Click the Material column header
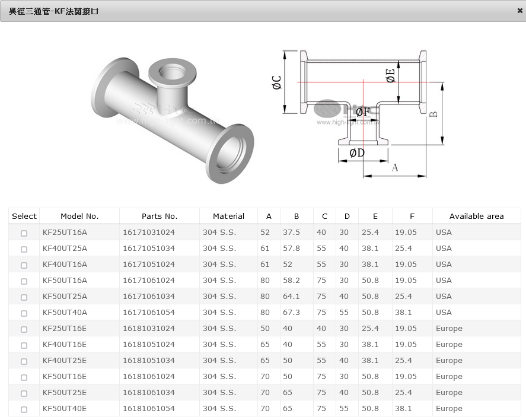526x420 pixels. [228, 217]
